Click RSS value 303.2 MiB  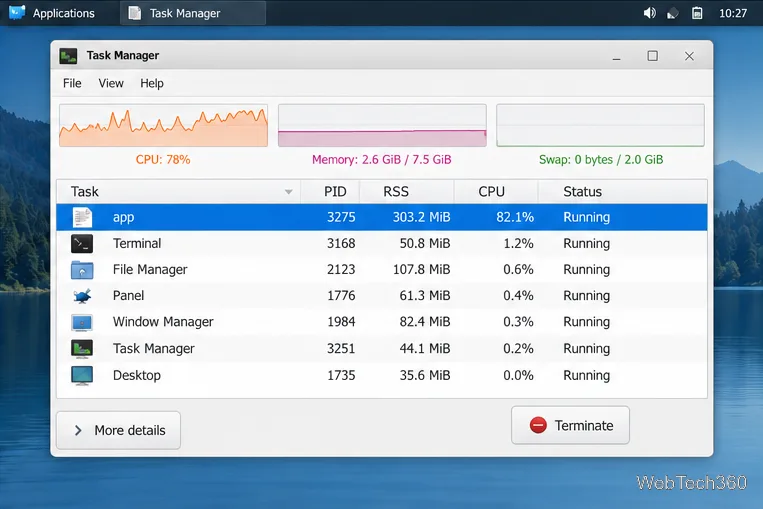point(421,217)
